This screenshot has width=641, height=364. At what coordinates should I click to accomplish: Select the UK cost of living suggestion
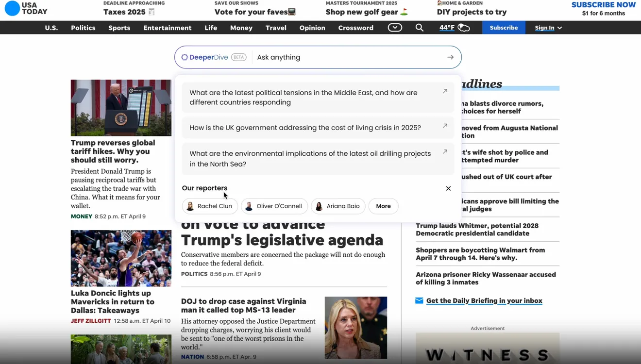click(x=318, y=128)
